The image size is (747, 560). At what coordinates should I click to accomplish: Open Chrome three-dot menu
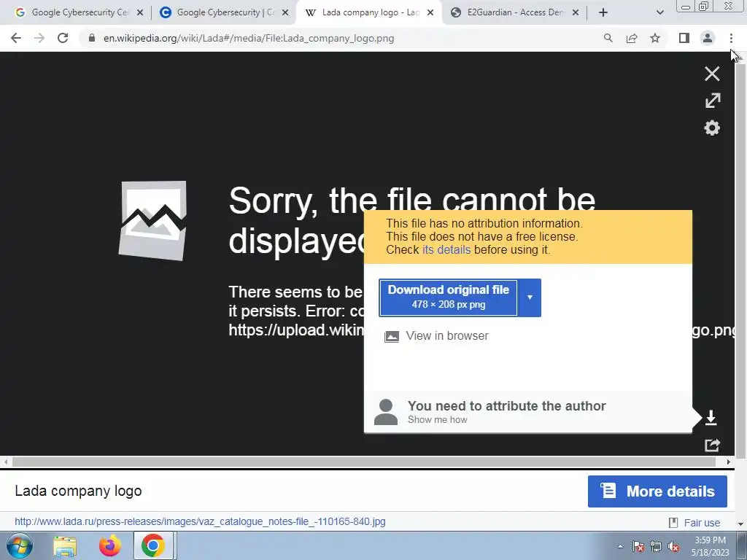click(731, 38)
